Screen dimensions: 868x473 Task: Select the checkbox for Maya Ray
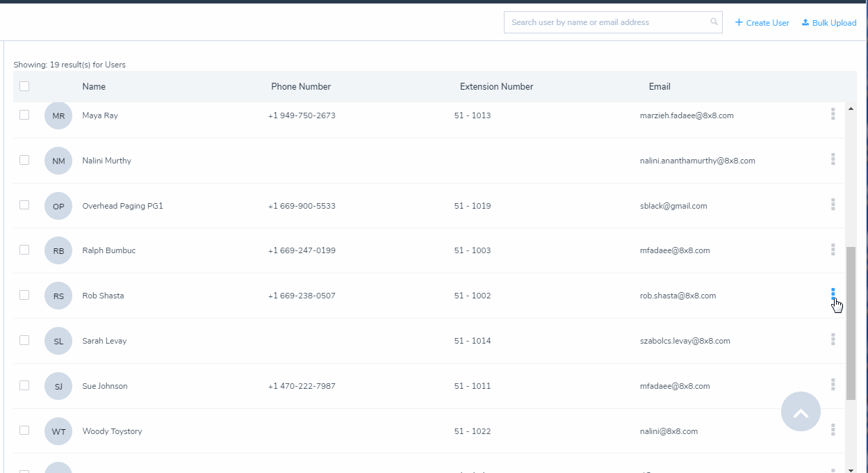tap(24, 115)
